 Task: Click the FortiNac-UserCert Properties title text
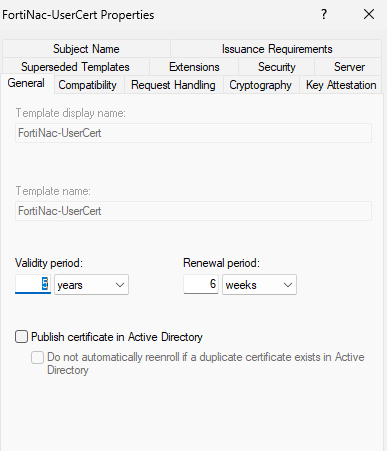78,15
